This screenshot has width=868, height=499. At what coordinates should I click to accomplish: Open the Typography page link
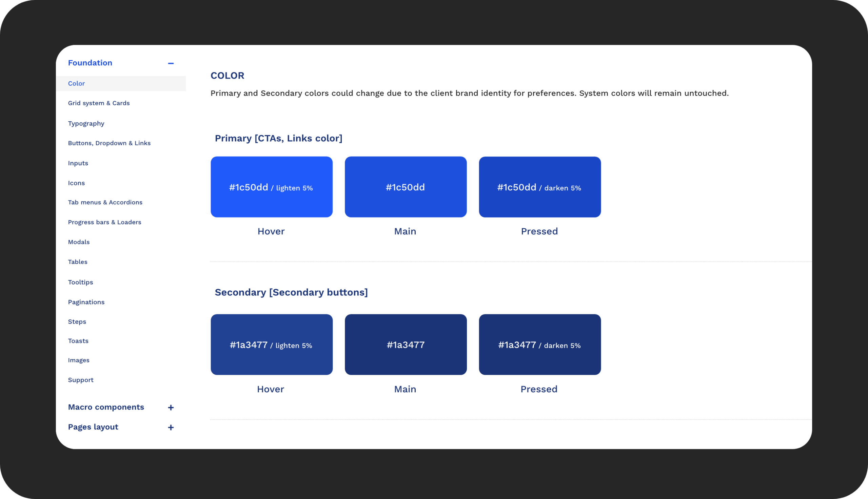click(86, 123)
